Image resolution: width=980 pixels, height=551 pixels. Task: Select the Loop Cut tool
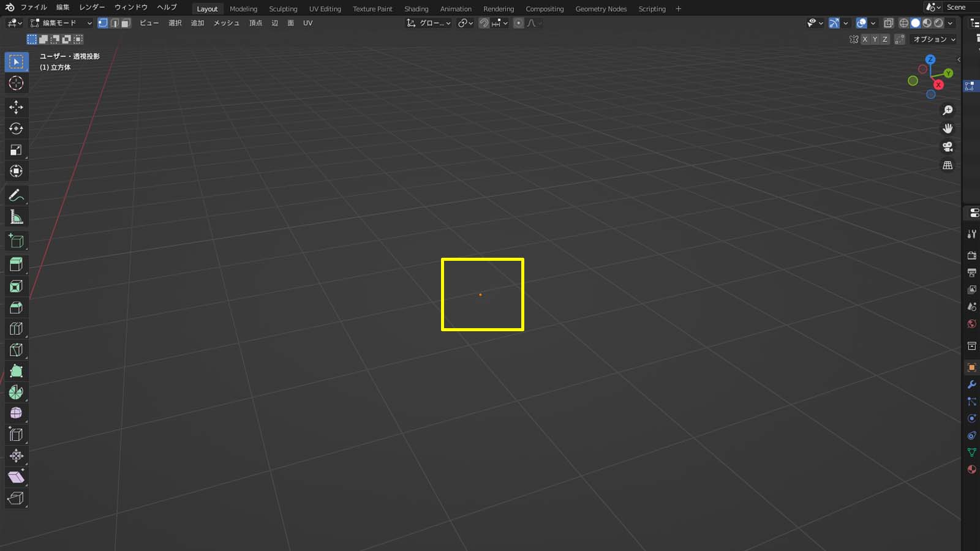pyautogui.click(x=17, y=329)
